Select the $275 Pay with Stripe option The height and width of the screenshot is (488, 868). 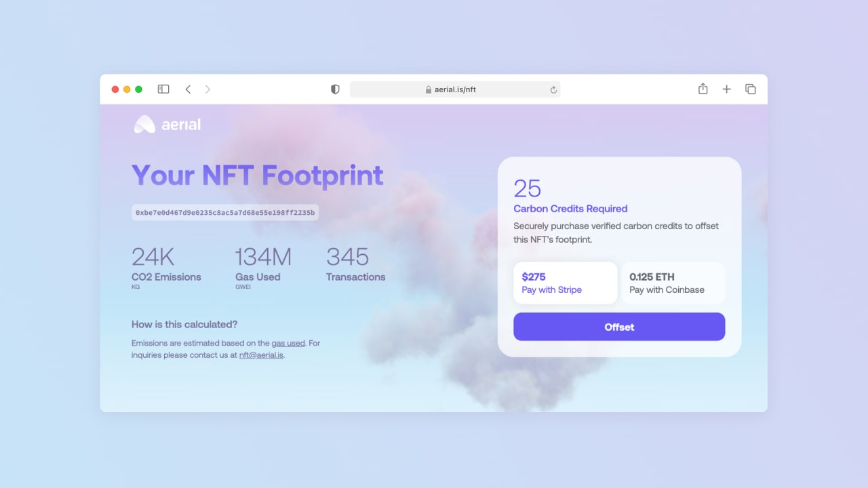point(565,283)
